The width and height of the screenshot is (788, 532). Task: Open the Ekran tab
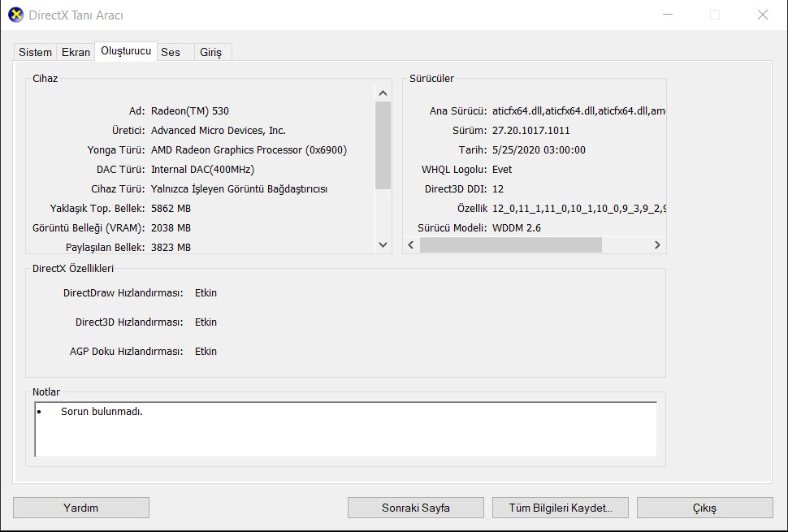click(76, 52)
